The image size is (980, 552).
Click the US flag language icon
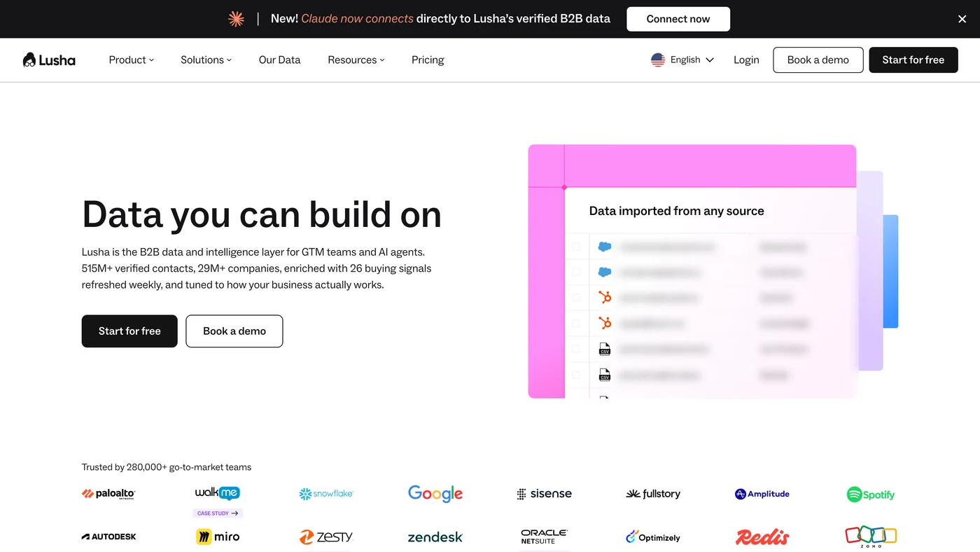658,60
